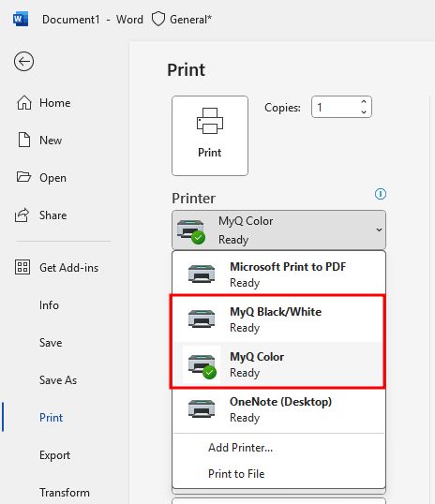Viewport: 435px width, 504px height.
Task: Click the Word logo icon
Action: pos(21,20)
